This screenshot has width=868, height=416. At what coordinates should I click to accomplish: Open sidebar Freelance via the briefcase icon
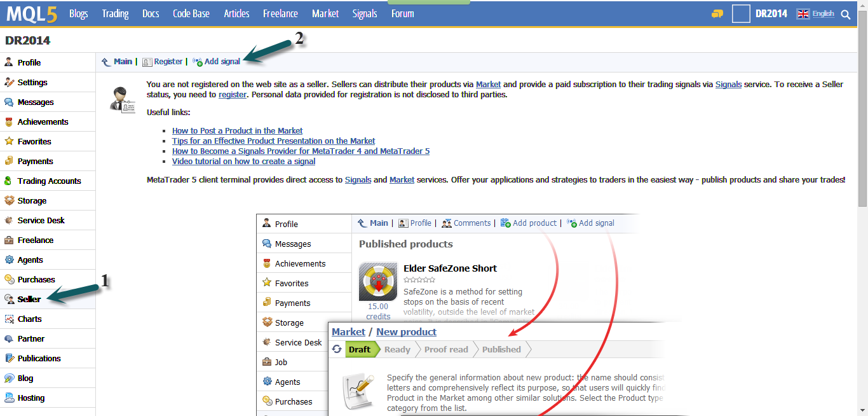pyautogui.click(x=9, y=240)
